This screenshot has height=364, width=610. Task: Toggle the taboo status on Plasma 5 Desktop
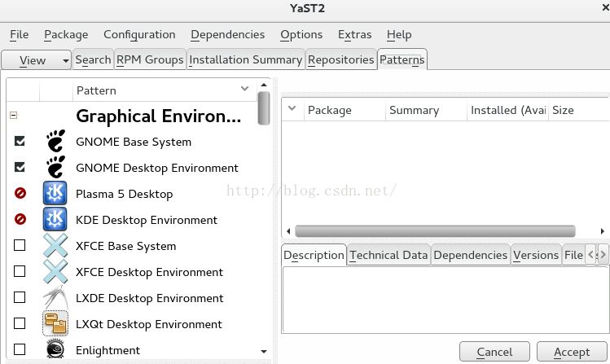pyautogui.click(x=20, y=193)
